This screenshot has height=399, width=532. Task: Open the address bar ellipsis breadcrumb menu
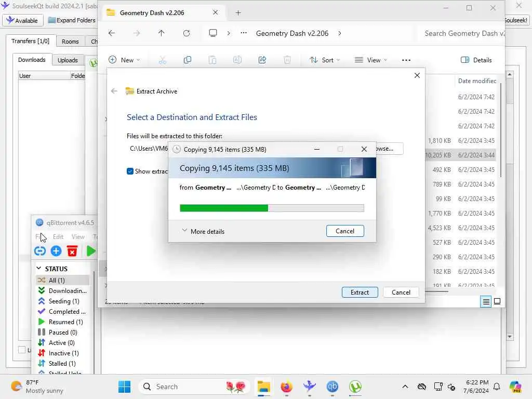coord(244,33)
